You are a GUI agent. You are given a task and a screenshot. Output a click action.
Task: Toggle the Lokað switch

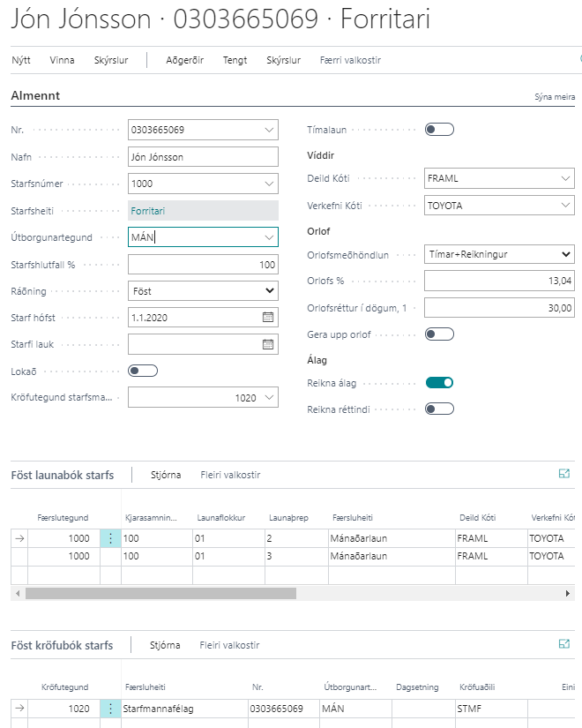tap(143, 371)
